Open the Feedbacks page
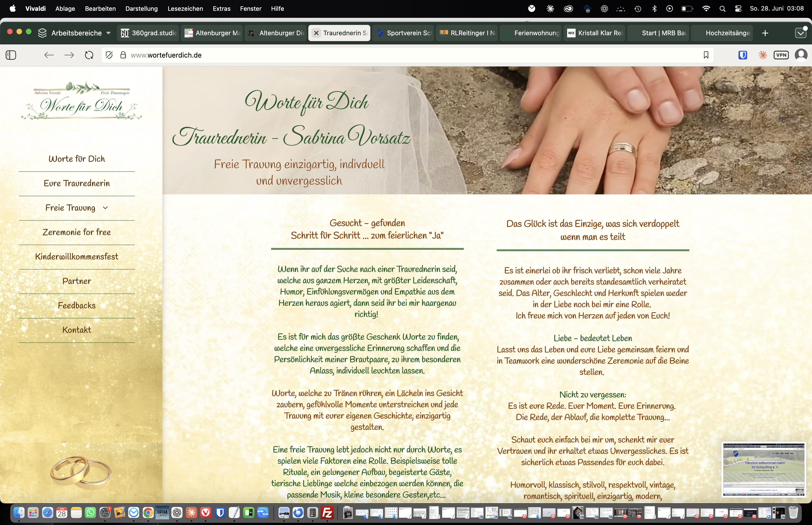Image resolution: width=812 pixels, height=525 pixels. coord(77,306)
